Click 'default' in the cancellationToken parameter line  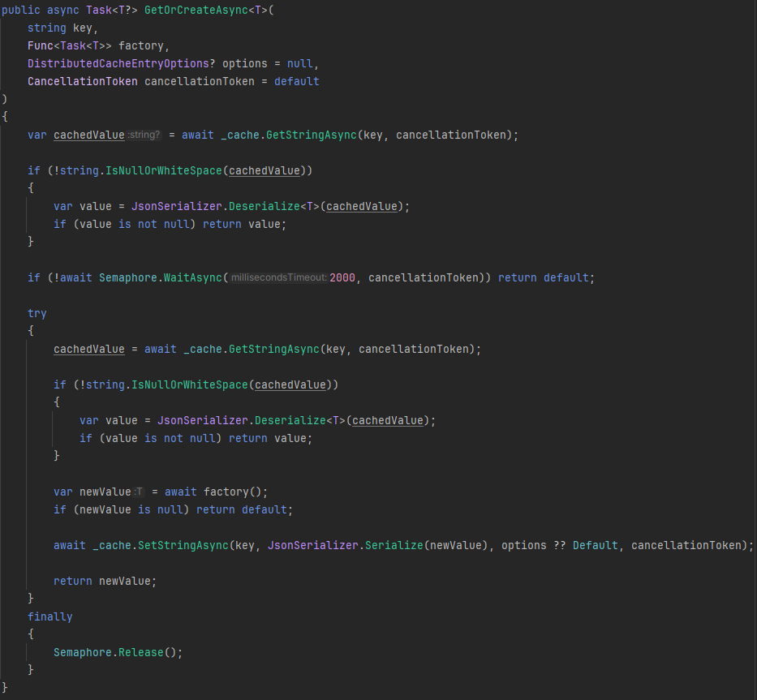pyautogui.click(x=296, y=82)
